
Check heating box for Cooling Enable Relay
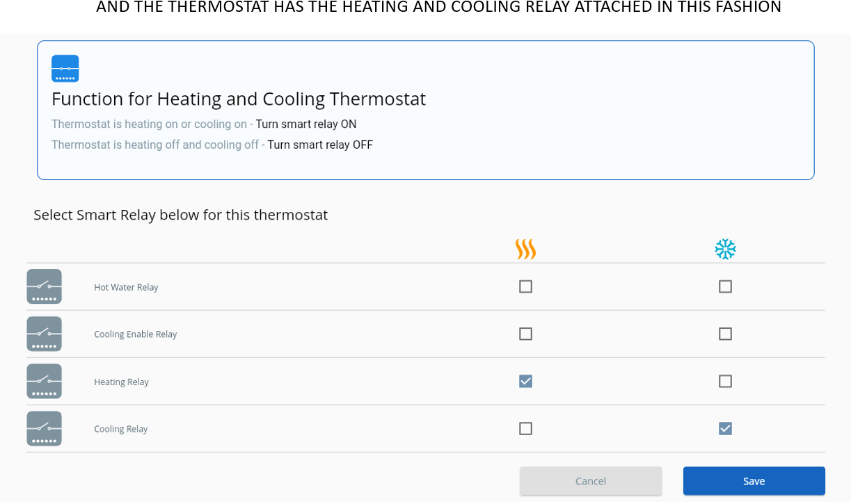click(525, 334)
